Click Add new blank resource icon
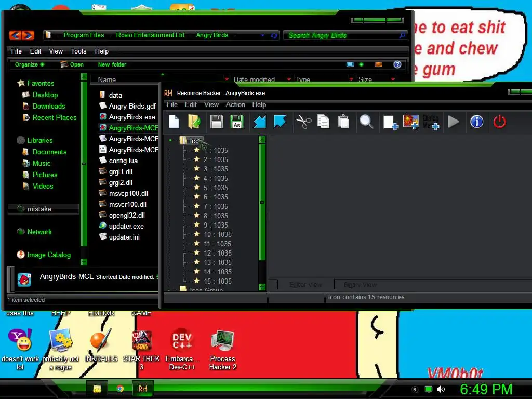 pos(390,122)
